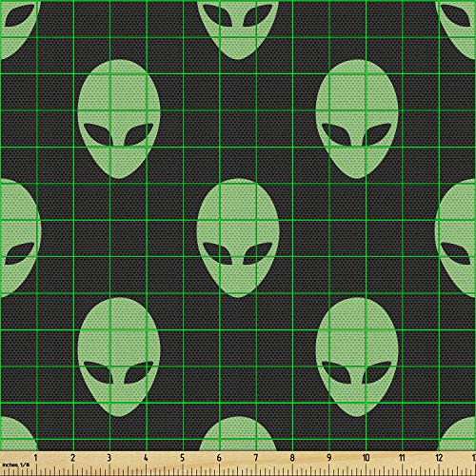Viewport: 476px width, 476px height.
Task: Click the number 5 on the ruler
Action: tap(183, 458)
